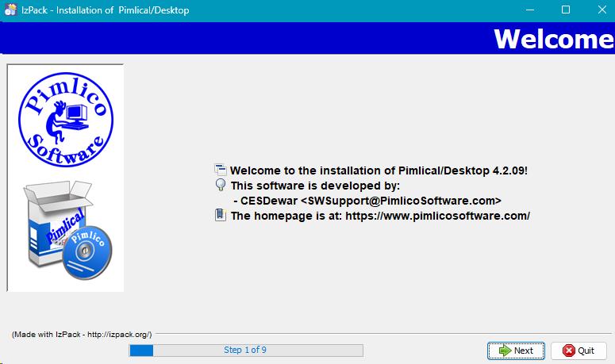Click the Next button
Viewport: 615px width, 364px height.
coord(516,351)
